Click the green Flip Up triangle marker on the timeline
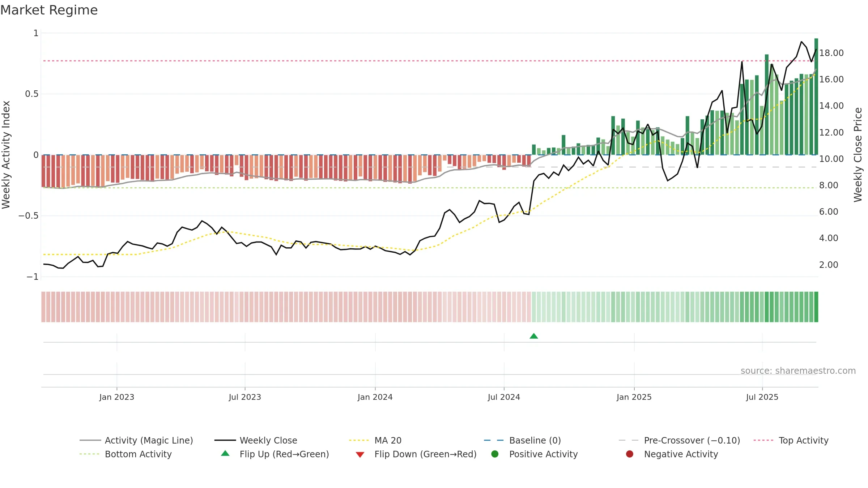 tap(534, 336)
